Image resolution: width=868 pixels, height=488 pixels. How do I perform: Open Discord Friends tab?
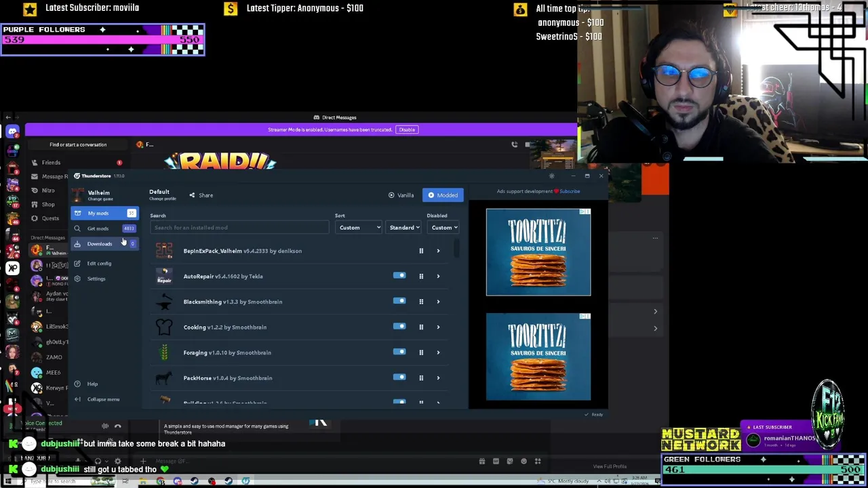pyautogui.click(x=51, y=163)
